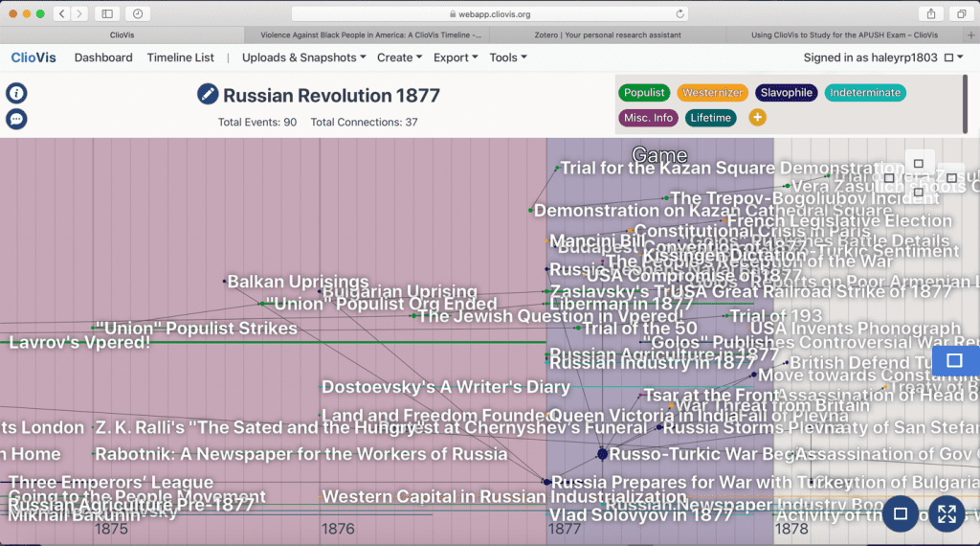Toggle the Indeterminate category tag
This screenshot has width=980, height=546.
tap(865, 93)
